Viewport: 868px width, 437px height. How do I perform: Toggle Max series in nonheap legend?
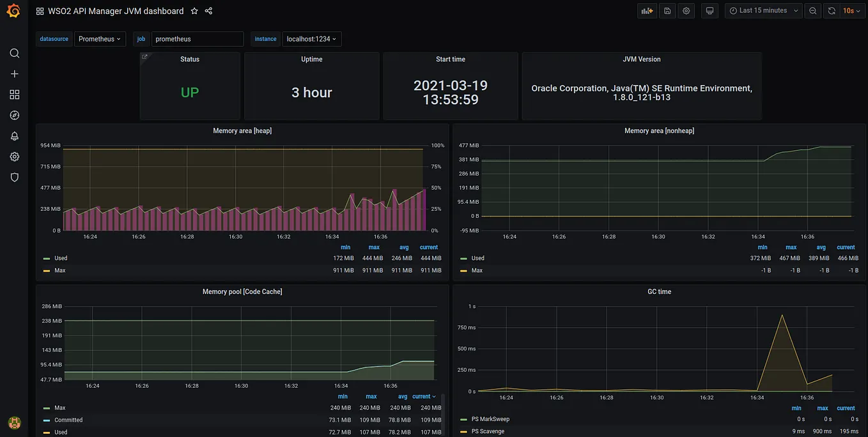477,270
